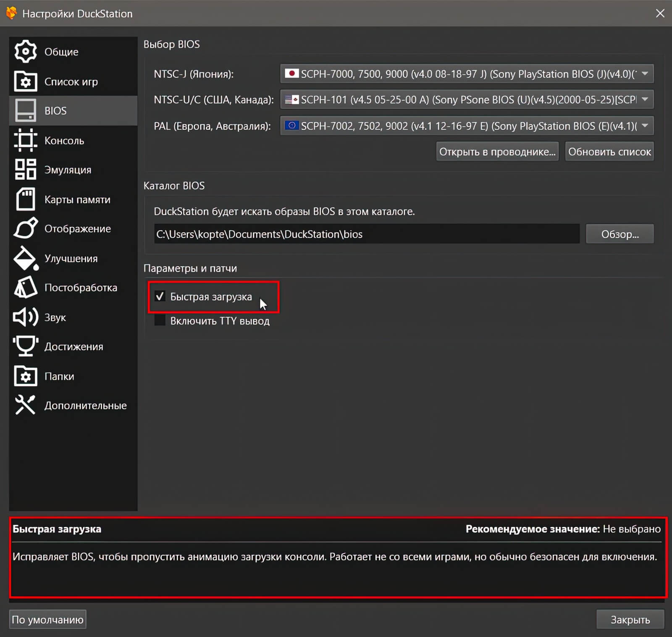
Task: Click the gear icon for Общие settings
Action: click(26, 52)
